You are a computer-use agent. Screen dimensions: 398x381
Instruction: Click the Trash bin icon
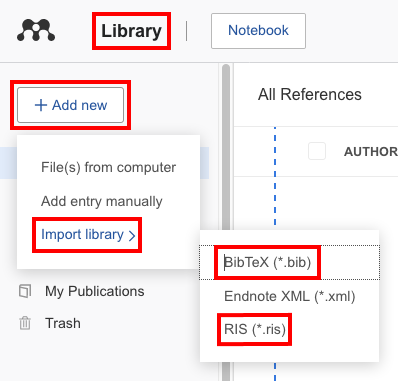click(25, 323)
